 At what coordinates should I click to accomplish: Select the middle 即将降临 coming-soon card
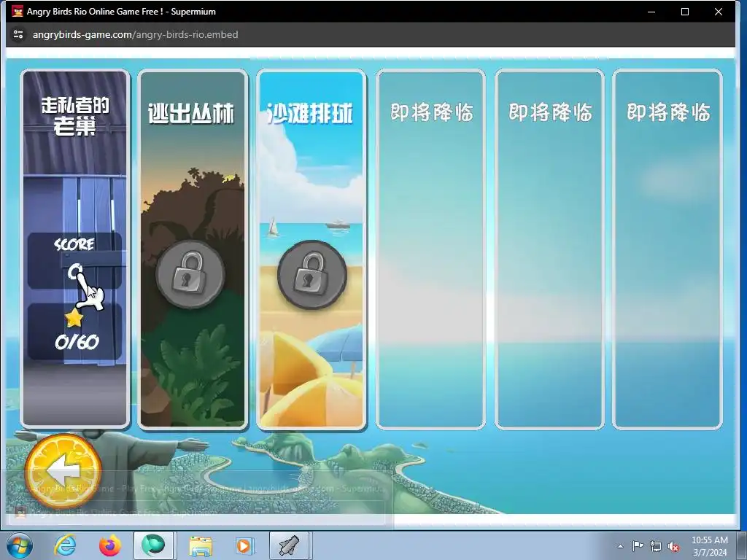549,249
